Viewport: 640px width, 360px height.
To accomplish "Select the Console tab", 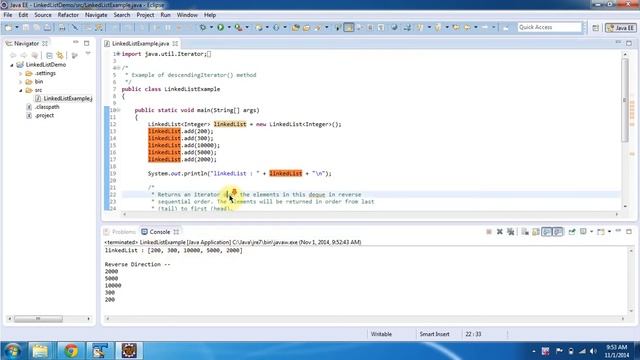I will click(x=160, y=232).
